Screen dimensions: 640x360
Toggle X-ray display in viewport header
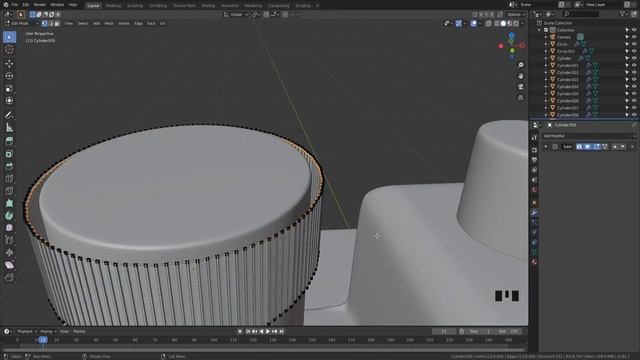pyautogui.click(x=489, y=24)
